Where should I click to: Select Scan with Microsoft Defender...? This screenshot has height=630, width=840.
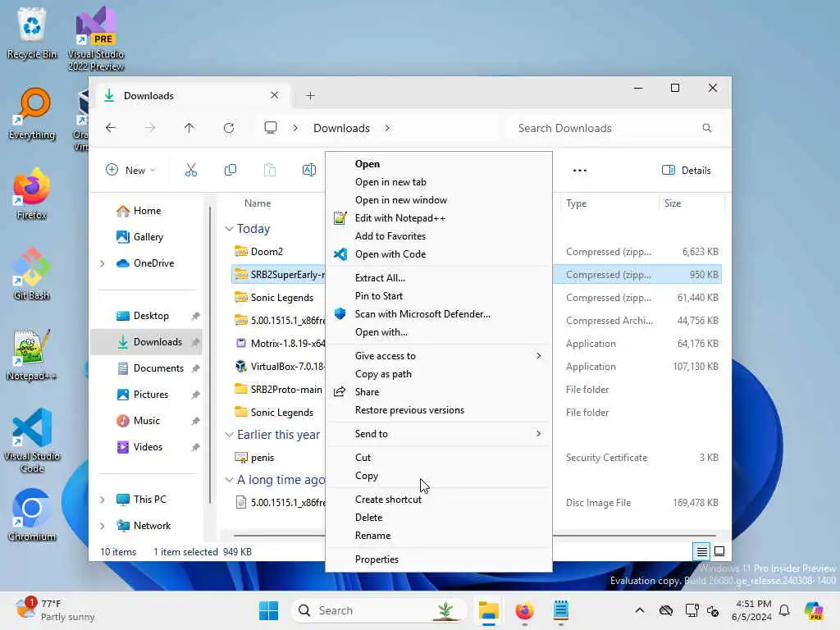pos(439,314)
